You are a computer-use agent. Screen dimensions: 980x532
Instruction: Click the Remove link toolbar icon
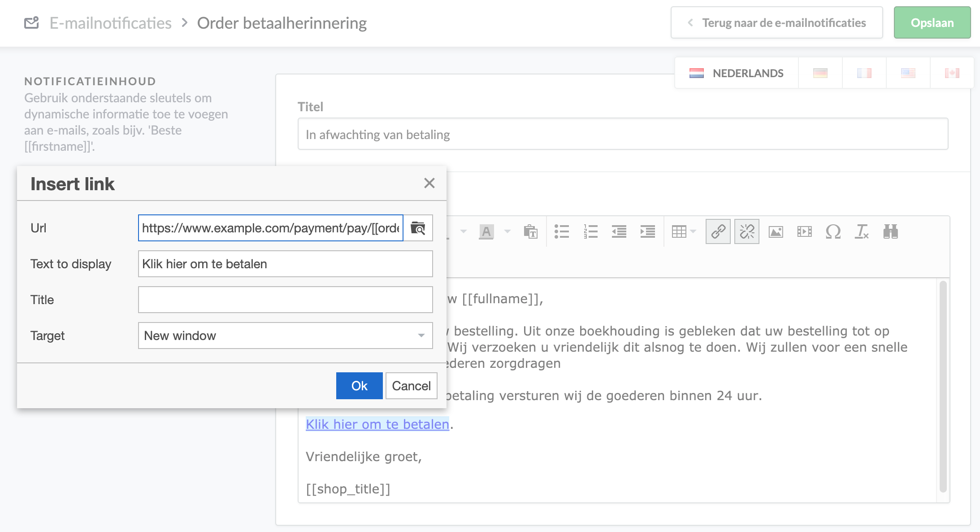point(747,231)
